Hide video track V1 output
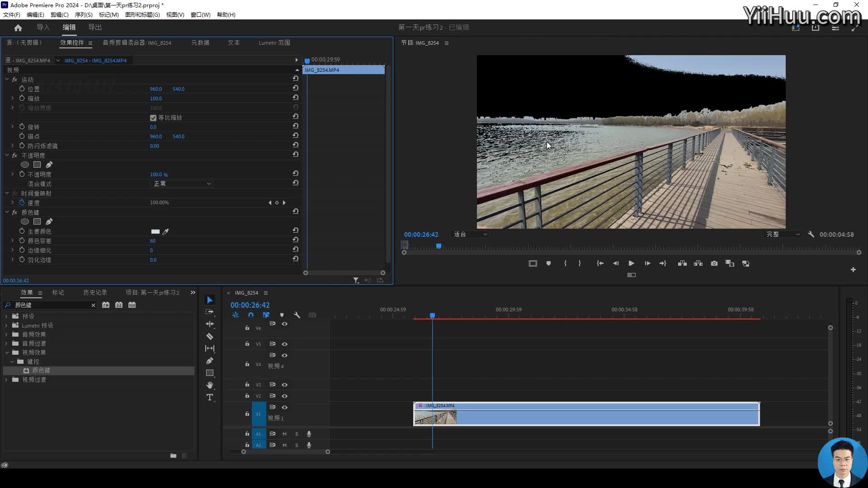Image resolution: width=868 pixels, height=488 pixels. 285,407
